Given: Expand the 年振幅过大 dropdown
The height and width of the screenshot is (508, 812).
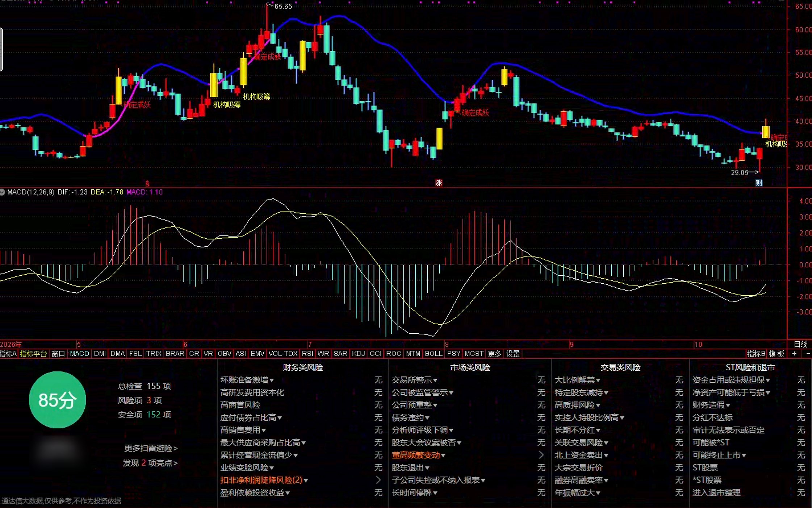Looking at the screenshot, I should pos(598,493).
